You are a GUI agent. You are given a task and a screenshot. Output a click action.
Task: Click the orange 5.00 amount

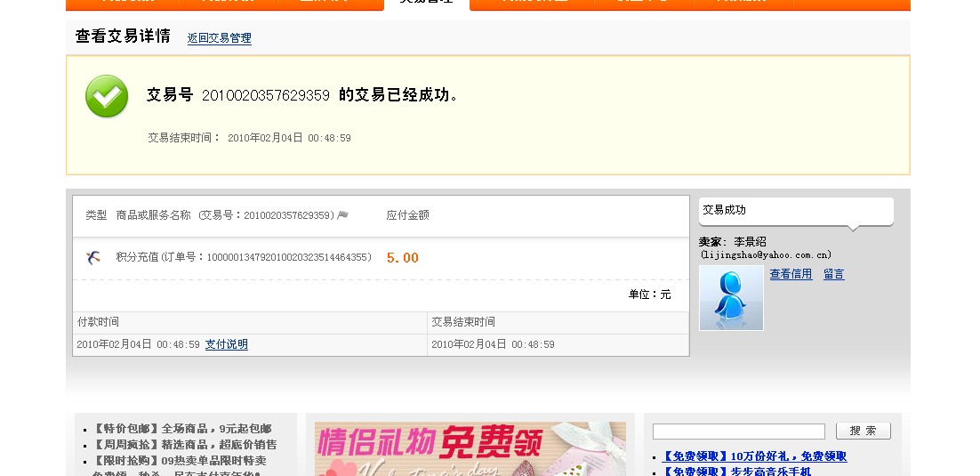tap(402, 258)
